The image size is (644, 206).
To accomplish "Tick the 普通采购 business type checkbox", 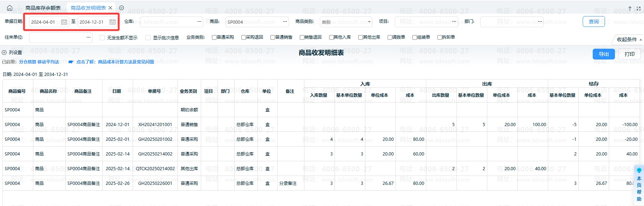I will (x=214, y=37).
